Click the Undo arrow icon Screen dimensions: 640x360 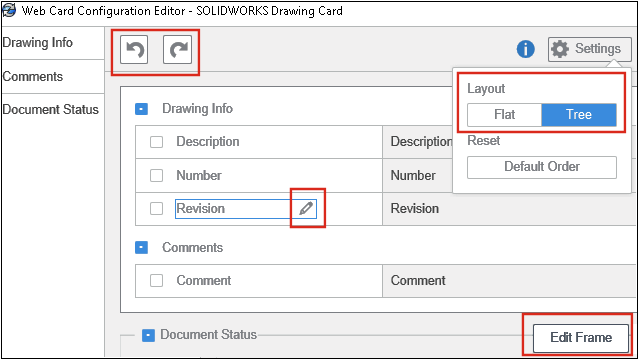tap(134, 49)
